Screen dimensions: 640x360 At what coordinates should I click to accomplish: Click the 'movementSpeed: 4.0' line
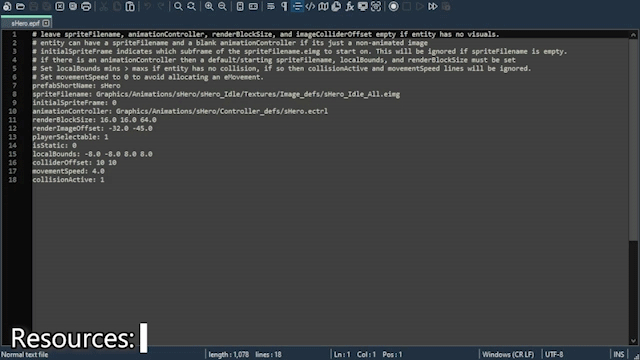(x=68, y=171)
